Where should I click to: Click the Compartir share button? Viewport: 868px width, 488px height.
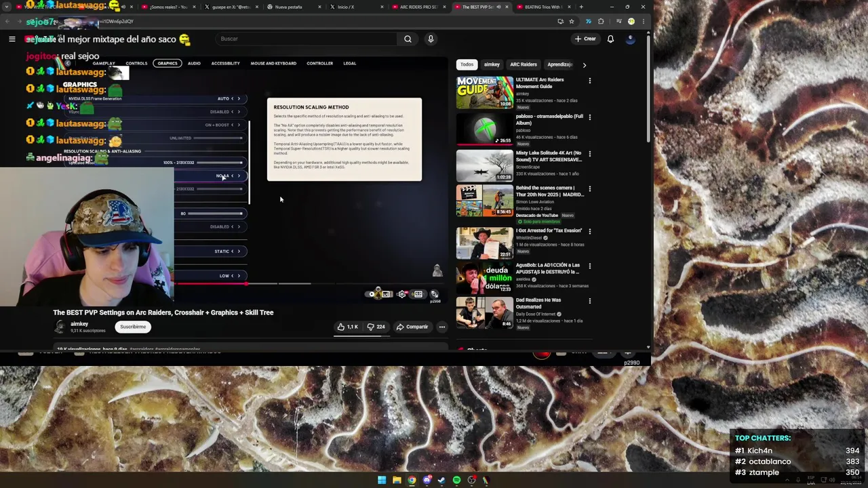coord(412,327)
